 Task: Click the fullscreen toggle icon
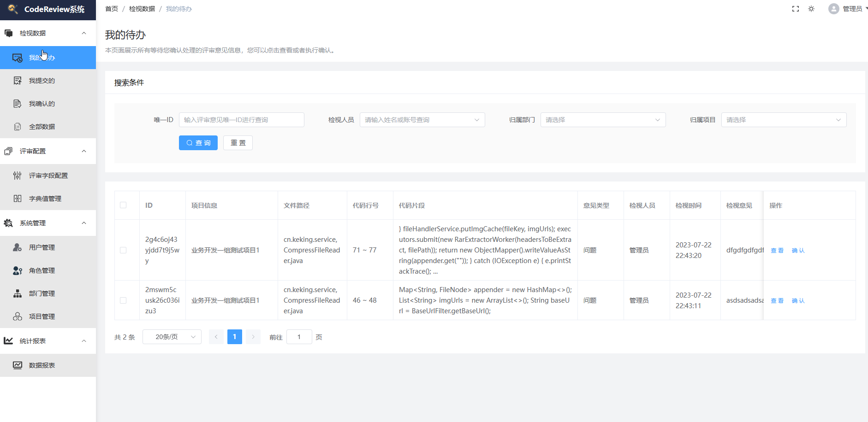pyautogui.click(x=796, y=9)
